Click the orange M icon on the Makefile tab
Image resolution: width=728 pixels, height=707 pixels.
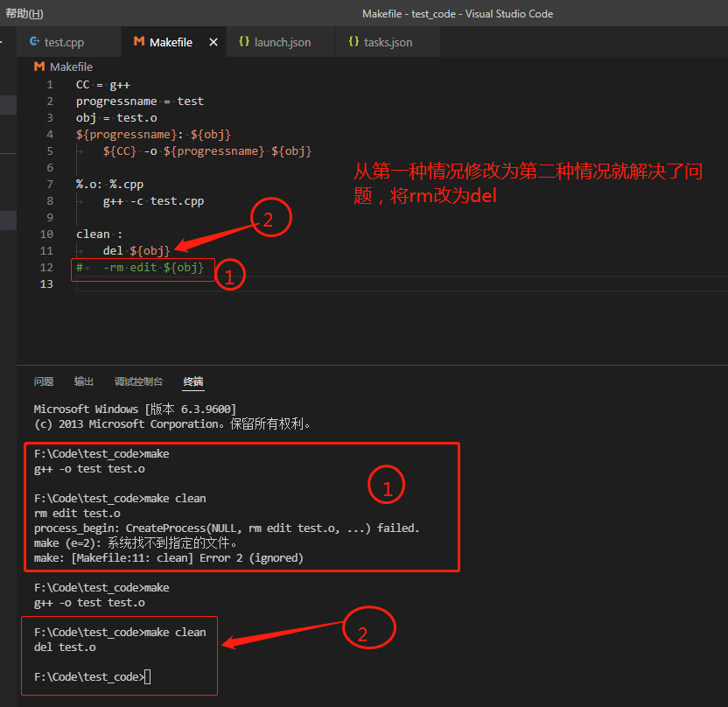139,41
